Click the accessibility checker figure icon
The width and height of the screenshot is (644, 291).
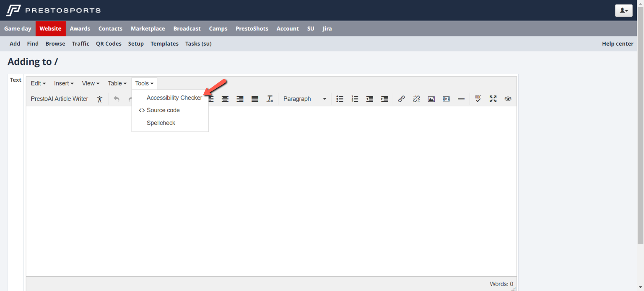[99, 99]
